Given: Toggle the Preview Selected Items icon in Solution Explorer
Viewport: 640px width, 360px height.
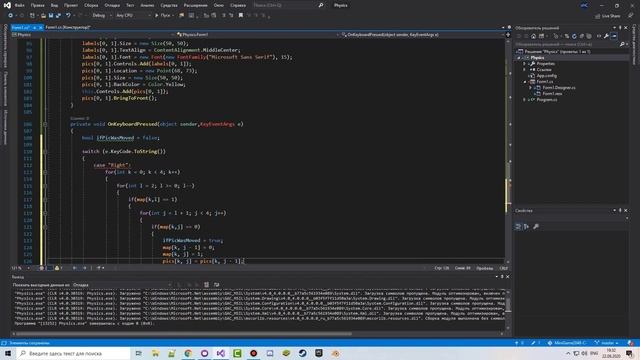Looking at the screenshot, I should 614,36.
